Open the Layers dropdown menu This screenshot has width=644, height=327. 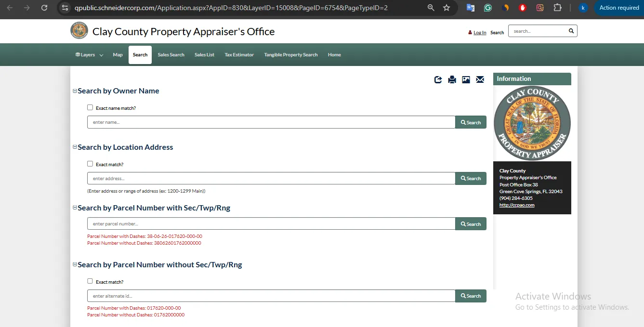[89, 55]
